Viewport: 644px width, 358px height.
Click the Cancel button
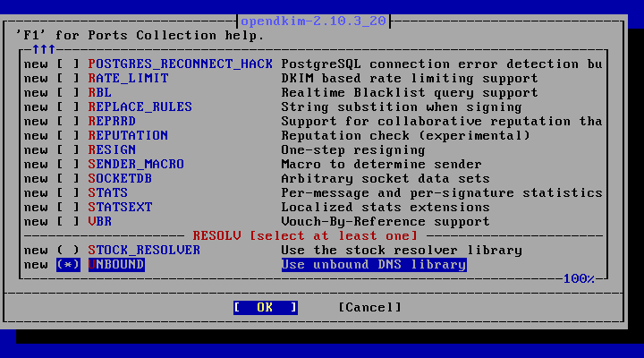[x=369, y=308]
